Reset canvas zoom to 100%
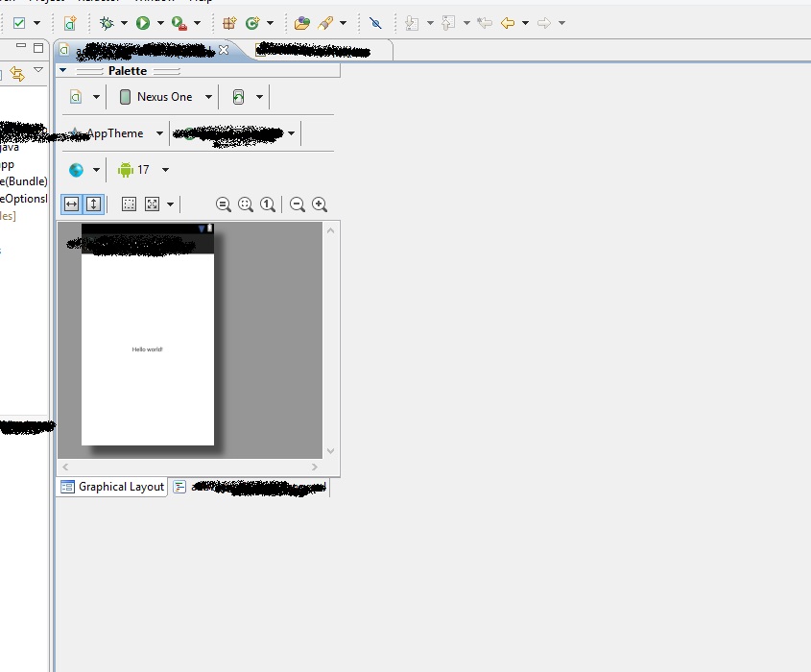This screenshot has width=811, height=672. (x=268, y=204)
